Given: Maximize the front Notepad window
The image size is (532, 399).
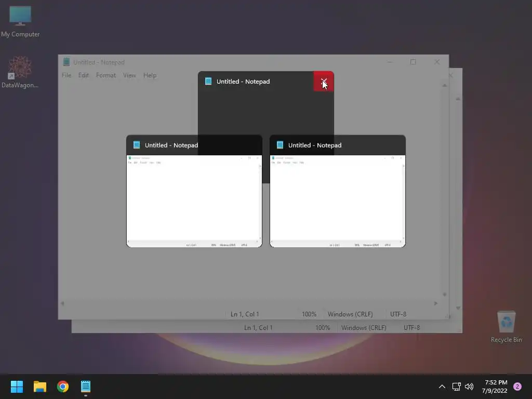Looking at the screenshot, I should (413, 62).
